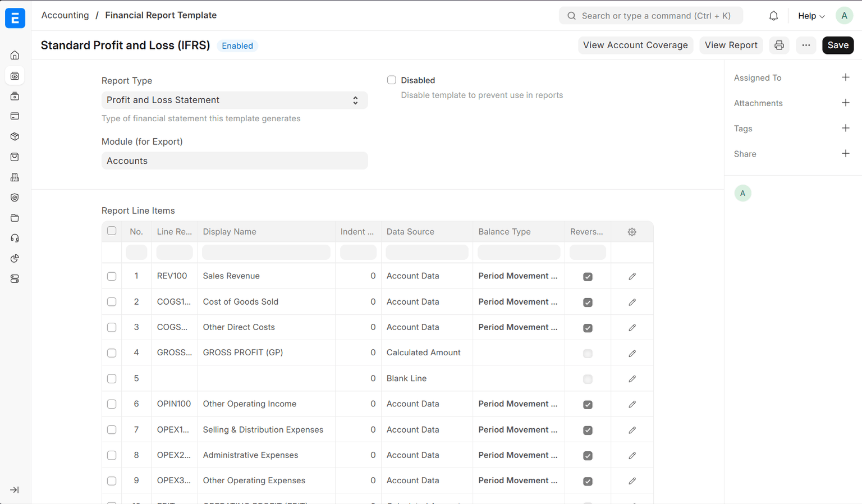Click the table column settings gear icon
This screenshot has width=862, height=504.
tap(632, 232)
